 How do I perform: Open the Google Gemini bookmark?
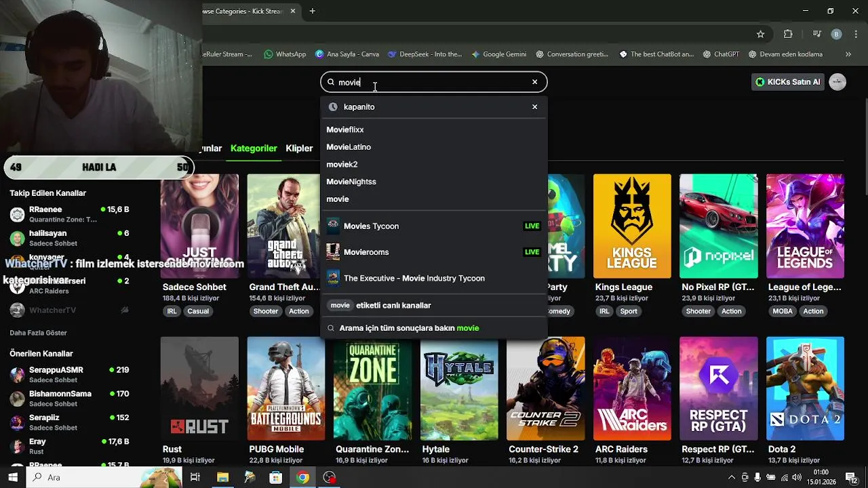[x=498, y=54]
